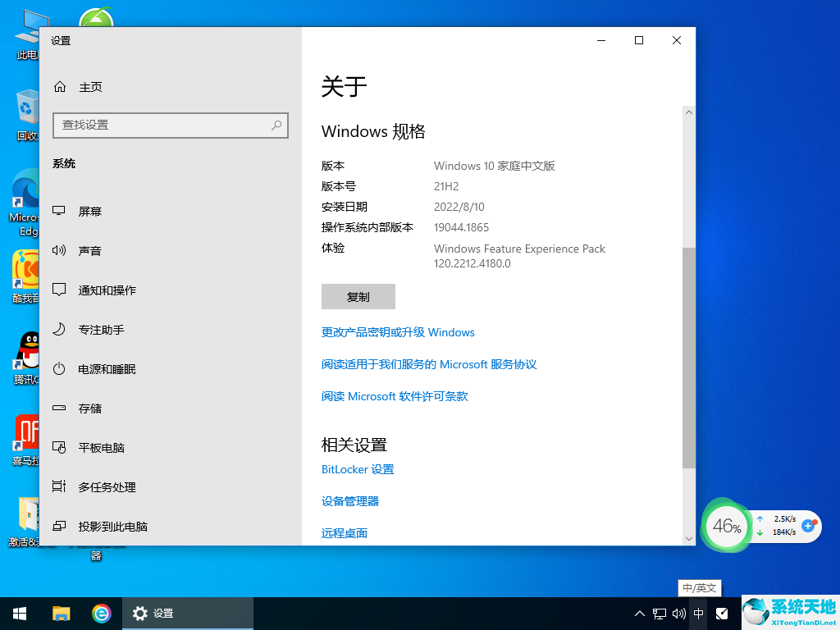Open the change product key link

tap(398, 332)
